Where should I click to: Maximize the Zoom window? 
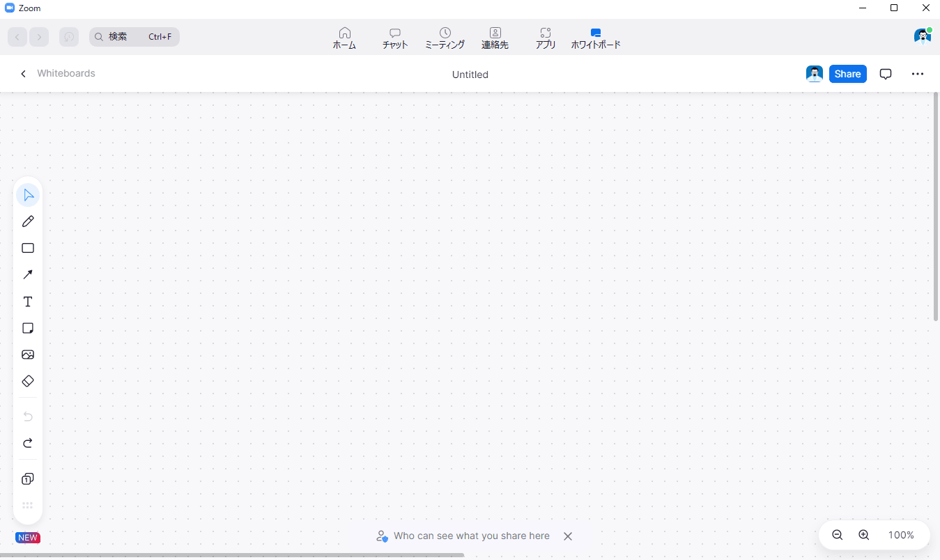[x=894, y=8]
